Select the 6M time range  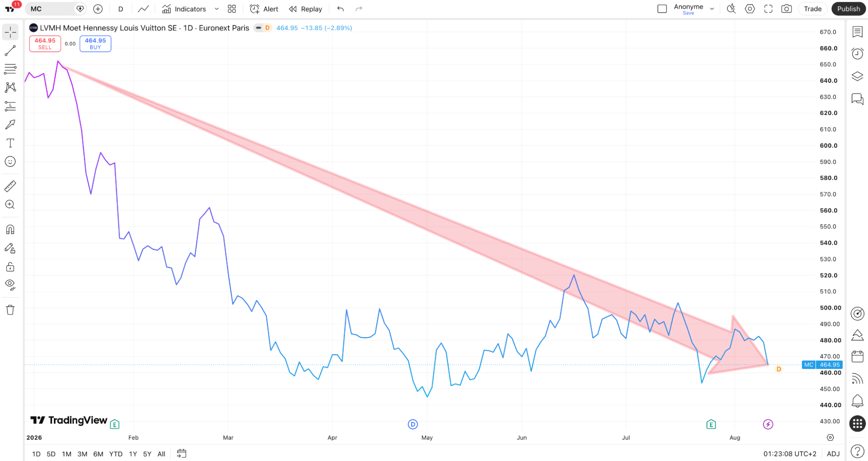(99, 454)
